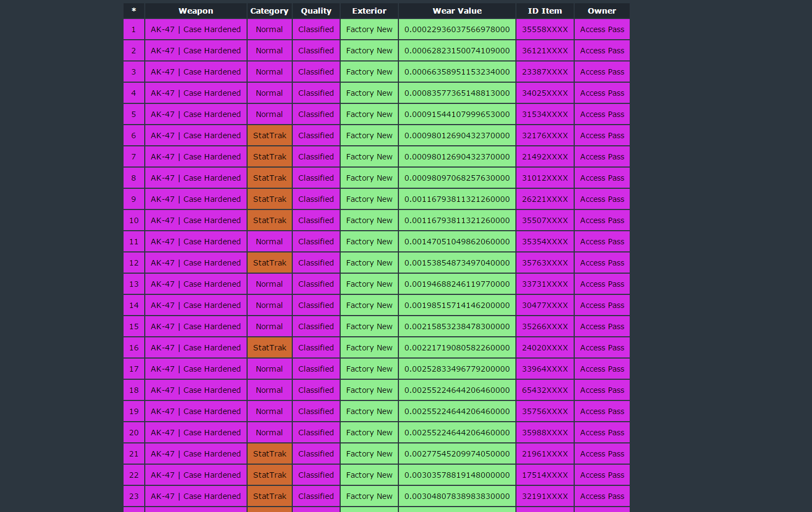The height and width of the screenshot is (512, 812).
Task: Click AK-47 | Case Hardened in row 14
Action: click(196, 305)
